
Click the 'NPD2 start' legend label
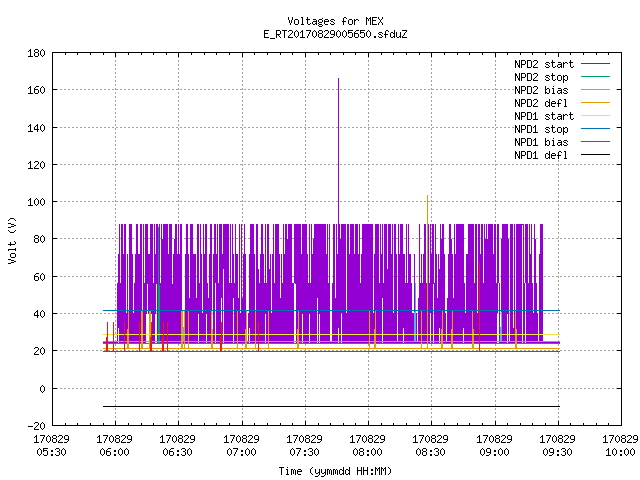pyautogui.click(x=544, y=64)
